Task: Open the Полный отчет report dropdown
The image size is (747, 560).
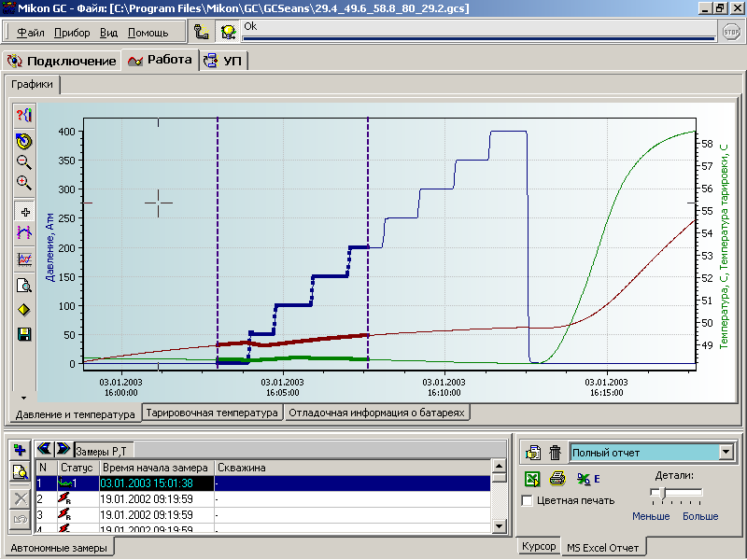Action: point(726,453)
